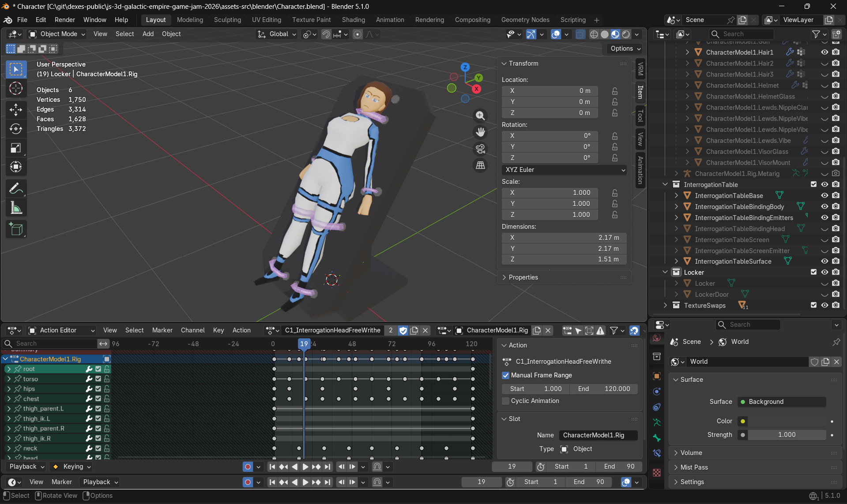
Task: Uncheck the Locker collection checkbox
Action: [x=813, y=272]
